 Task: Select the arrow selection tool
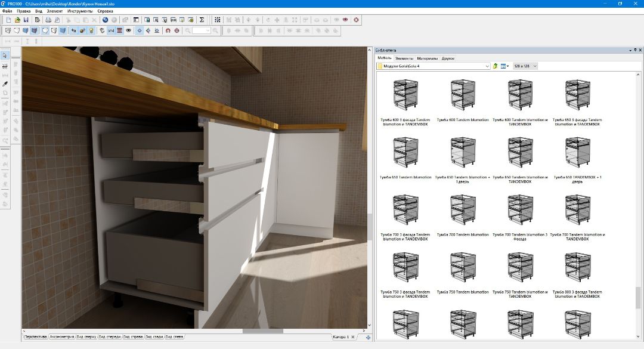point(5,55)
